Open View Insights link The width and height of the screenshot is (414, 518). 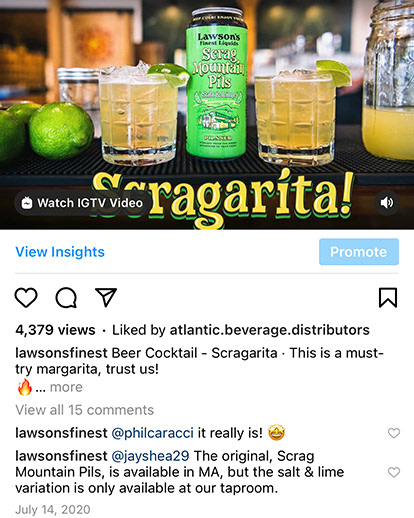pyautogui.click(x=60, y=252)
